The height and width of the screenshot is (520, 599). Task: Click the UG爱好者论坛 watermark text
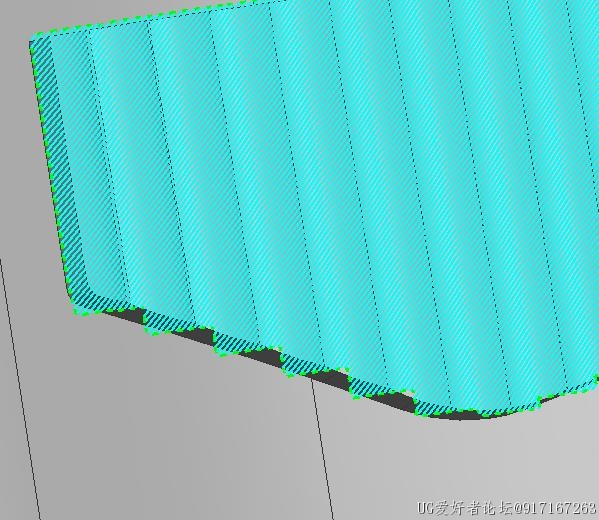(x=465, y=508)
